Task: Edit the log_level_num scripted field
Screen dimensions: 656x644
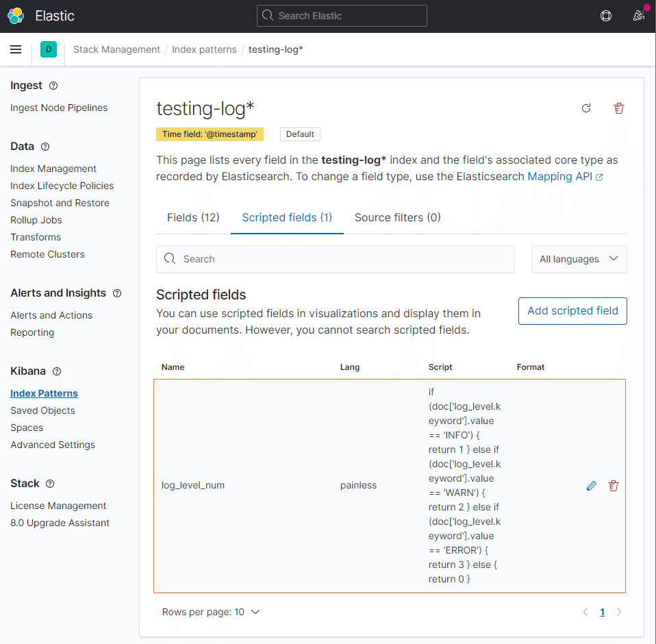Action: tap(592, 486)
